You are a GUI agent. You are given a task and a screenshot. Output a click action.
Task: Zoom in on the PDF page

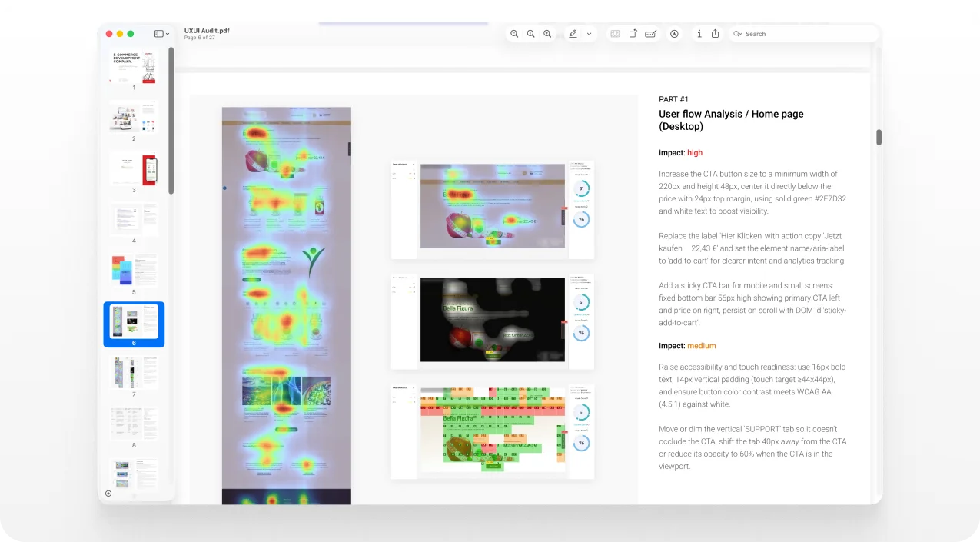tap(547, 34)
